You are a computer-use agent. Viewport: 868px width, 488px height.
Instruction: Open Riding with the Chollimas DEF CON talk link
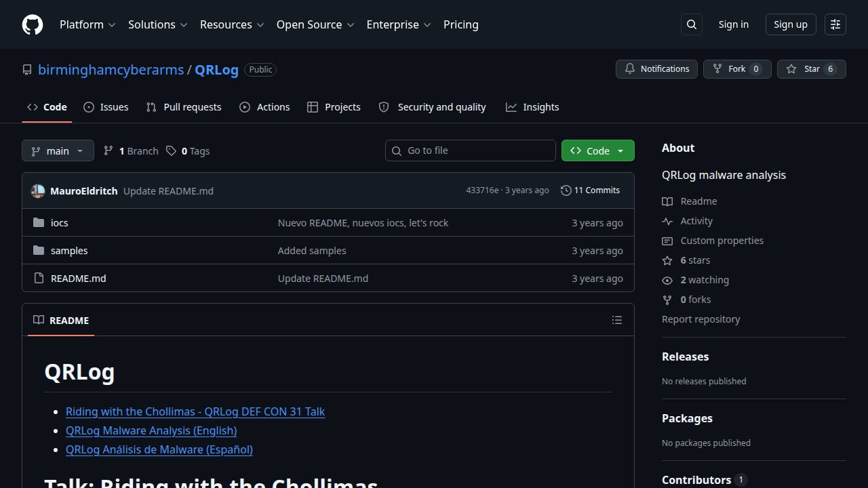195,411
